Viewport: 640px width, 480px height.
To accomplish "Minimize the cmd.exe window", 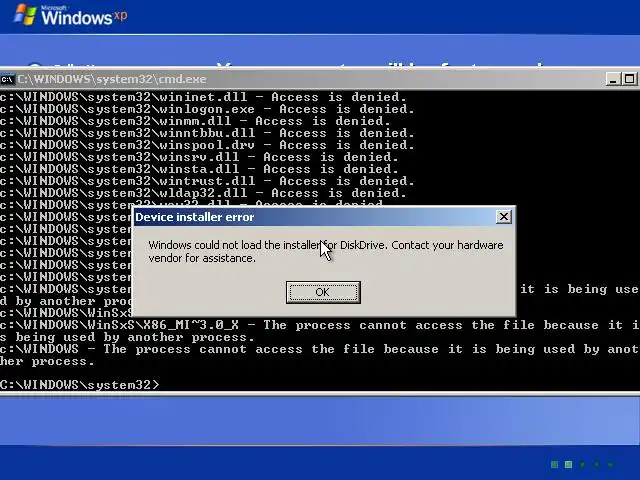I will [x=613, y=79].
